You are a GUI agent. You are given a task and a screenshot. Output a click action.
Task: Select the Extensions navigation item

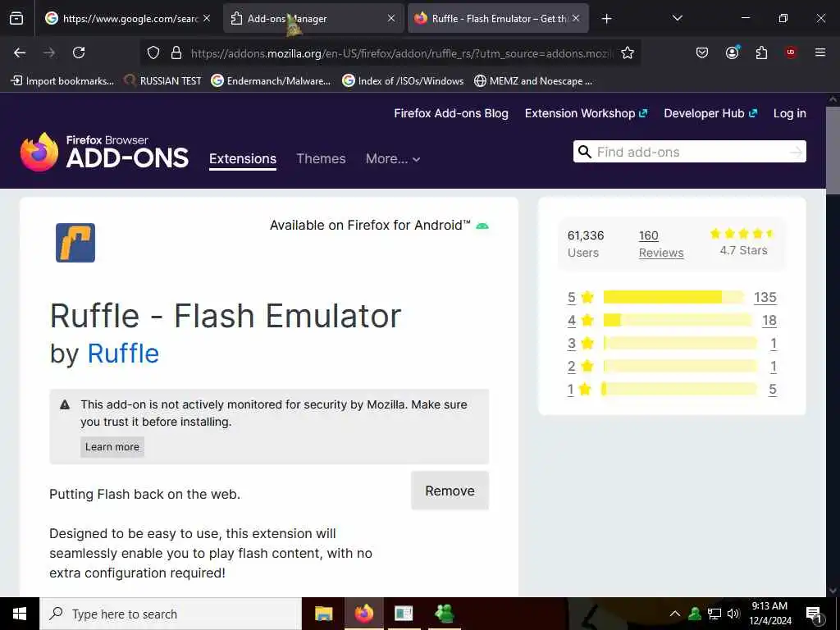243,159
